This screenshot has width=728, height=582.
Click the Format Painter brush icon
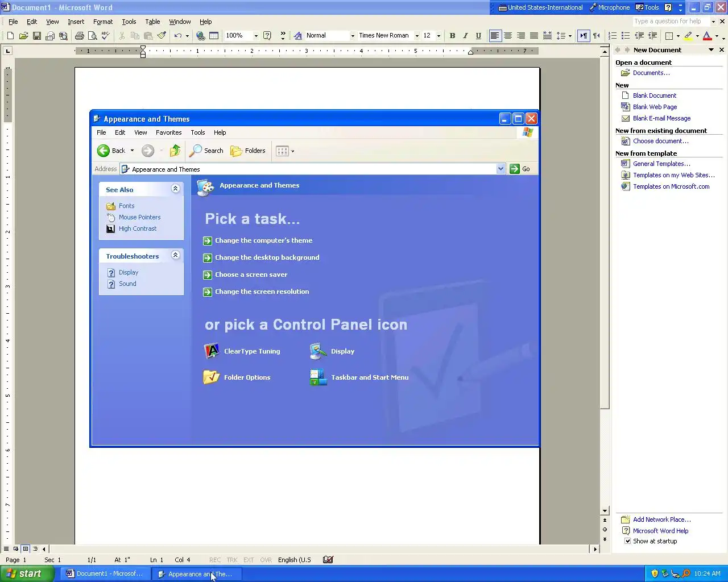pyautogui.click(x=162, y=36)
